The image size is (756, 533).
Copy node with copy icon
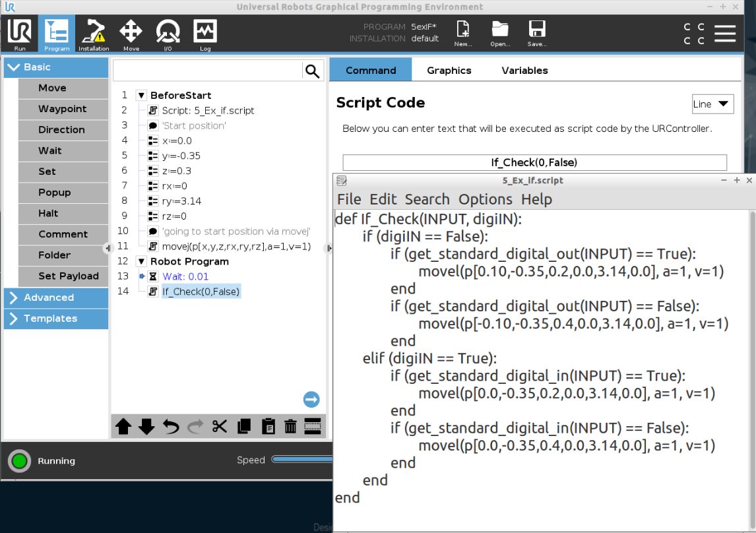coord(244,427)
